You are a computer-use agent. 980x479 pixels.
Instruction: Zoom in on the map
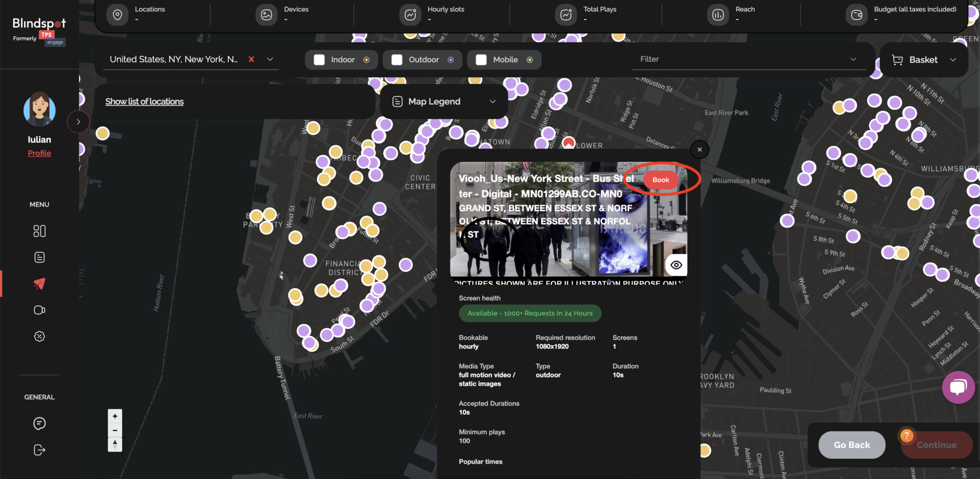(x=115, y=416)
